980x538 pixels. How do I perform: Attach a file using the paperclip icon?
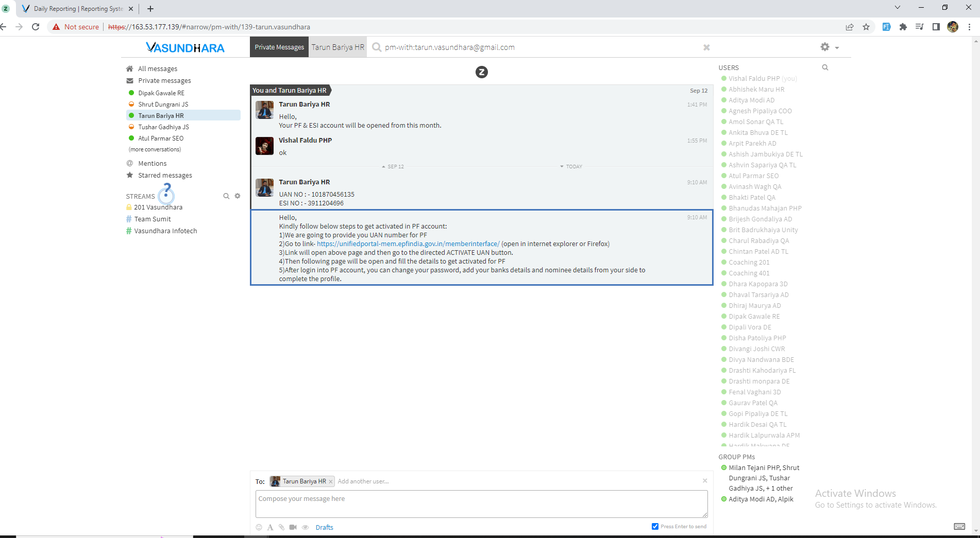(x=281, y=527)
